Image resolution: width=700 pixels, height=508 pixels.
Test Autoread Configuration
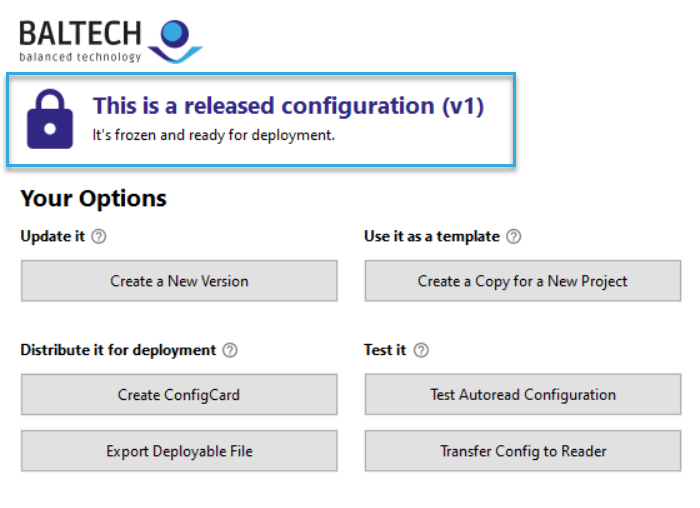tap(523, 395)
